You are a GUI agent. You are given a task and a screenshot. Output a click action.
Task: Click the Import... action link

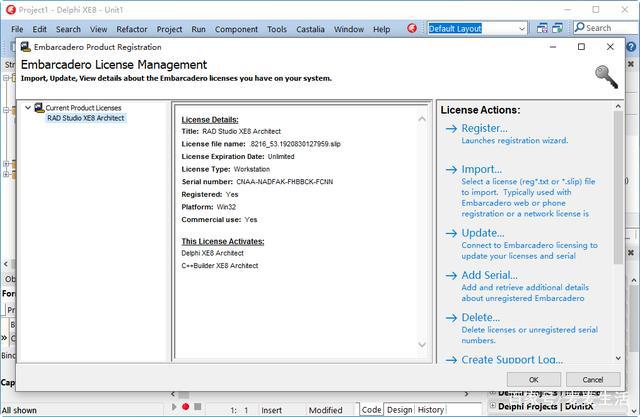click(x=482, y=169)
